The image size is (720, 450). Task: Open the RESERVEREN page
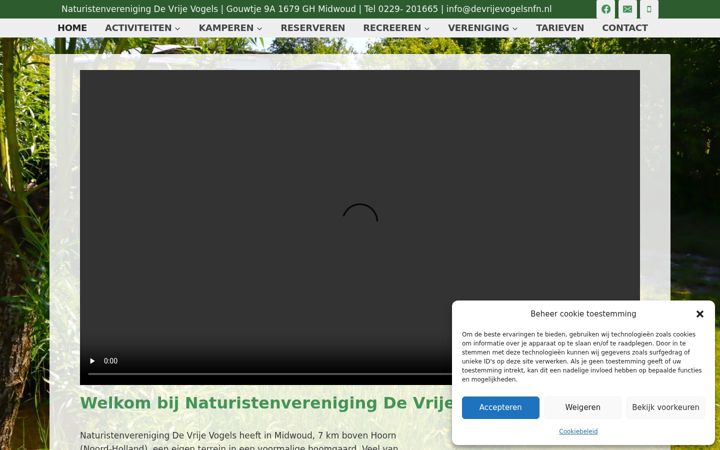point(313,28)
